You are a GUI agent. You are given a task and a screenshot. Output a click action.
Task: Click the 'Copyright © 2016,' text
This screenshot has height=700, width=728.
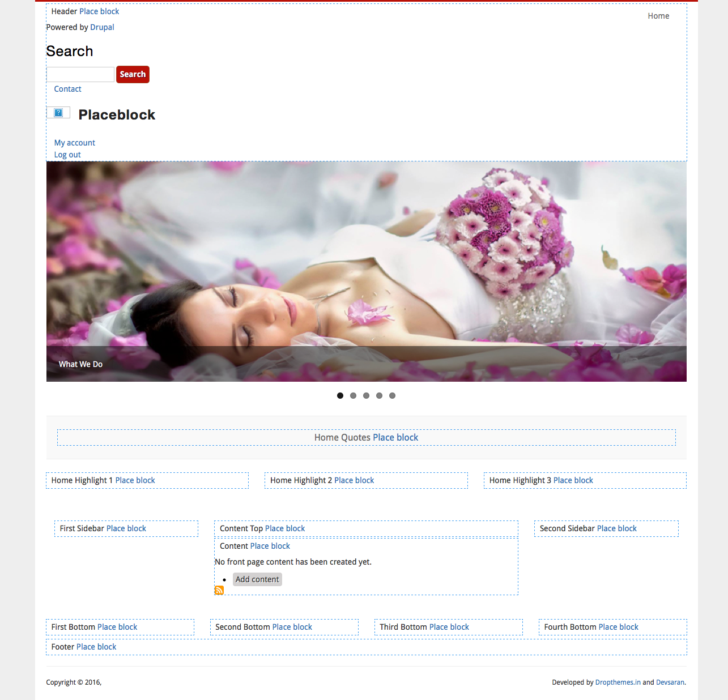click(x=74, y=682)
